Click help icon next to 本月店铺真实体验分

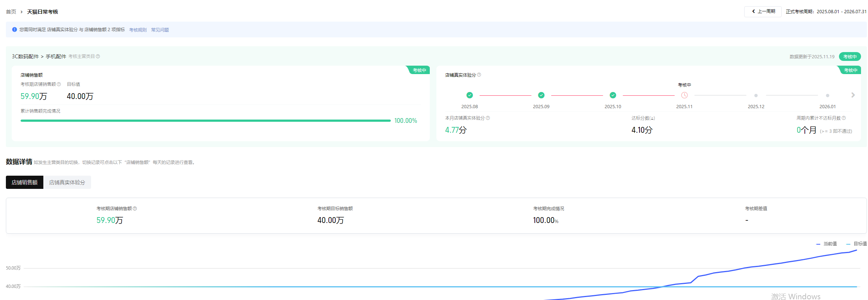coord(488,118)
